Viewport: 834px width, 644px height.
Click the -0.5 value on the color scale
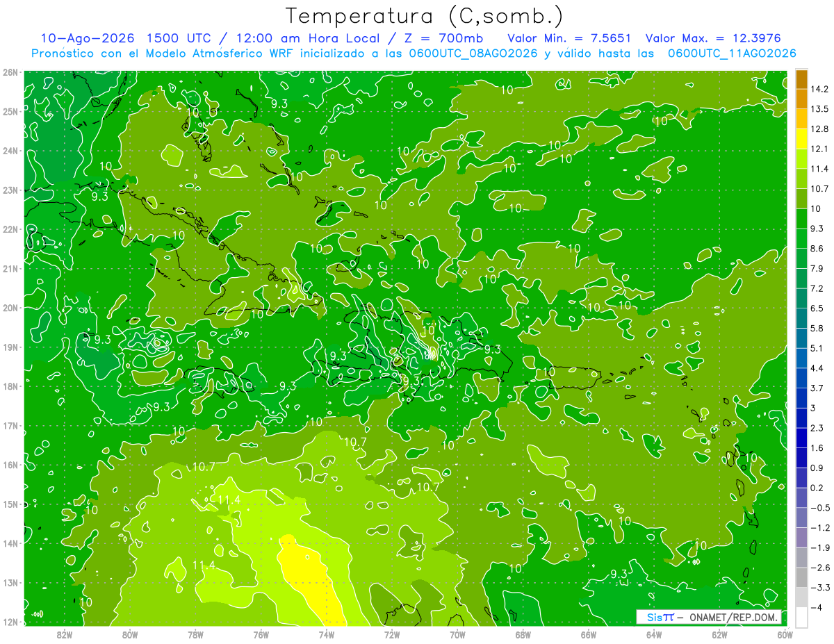820,508
